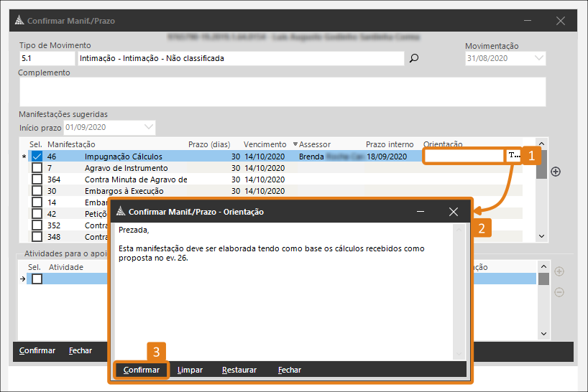Tick the Embargos à Execução checkbox
Screen dimensions: 588x392
click(x=37, y=191)
